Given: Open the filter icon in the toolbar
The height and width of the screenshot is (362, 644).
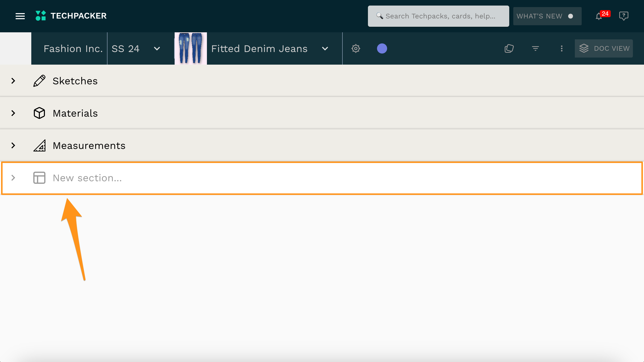Looking at the screenshot, I should point(535,48).
